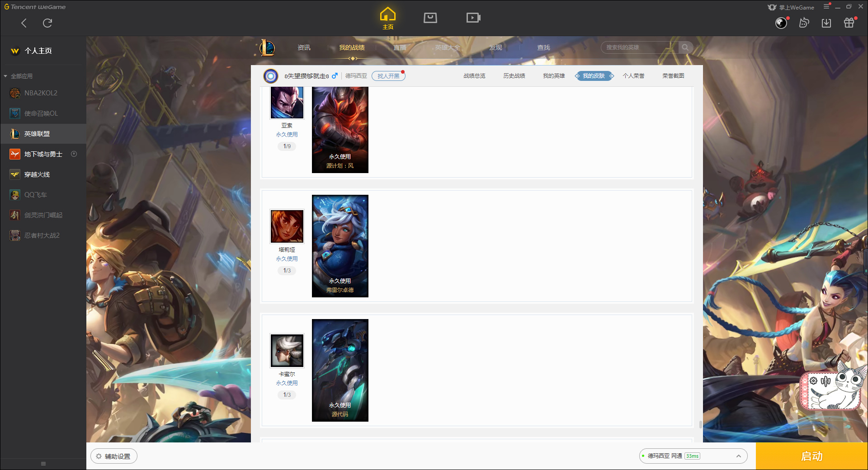The width and height of the screenshot is (868, 470).
Task: Click the 塔莉垭 champion portrait
Action: 287,226
